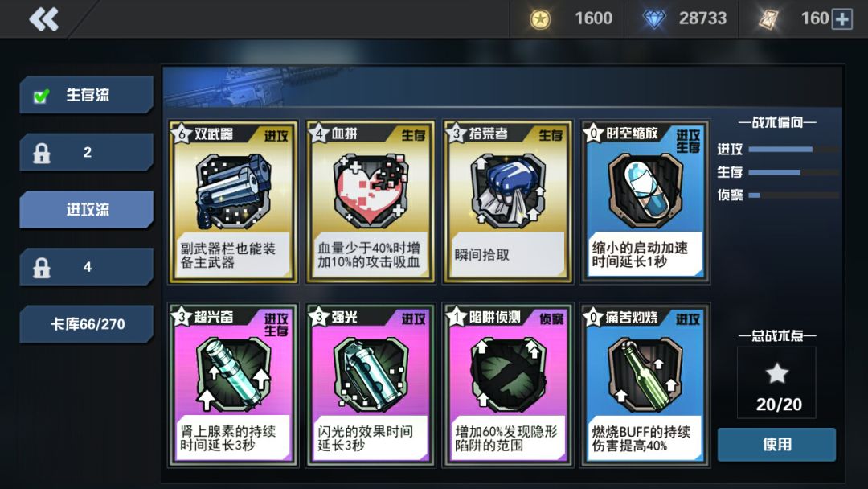Screen dimensions: 868x489
Task: Select the 血拼 pixel heart card icon
Action: click(371, 191)
